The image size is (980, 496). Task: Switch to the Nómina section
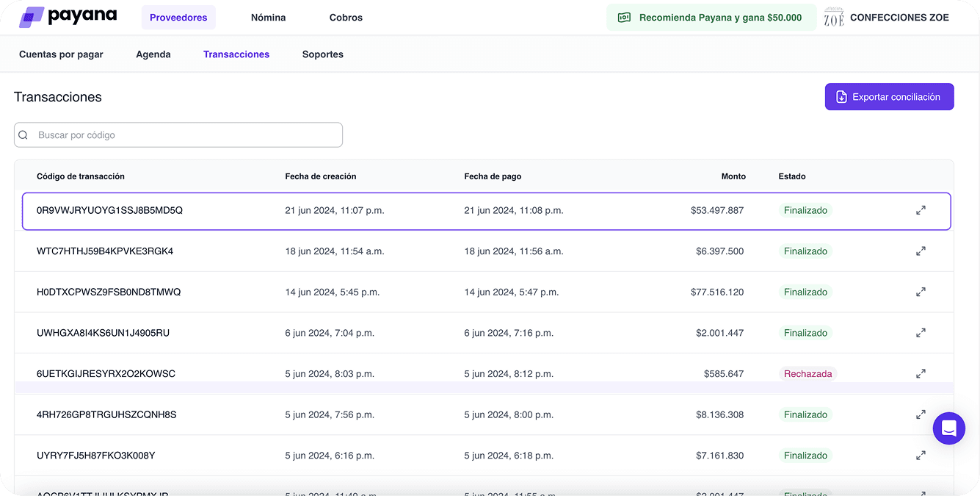pyautogui.click(x=267, y=17)
